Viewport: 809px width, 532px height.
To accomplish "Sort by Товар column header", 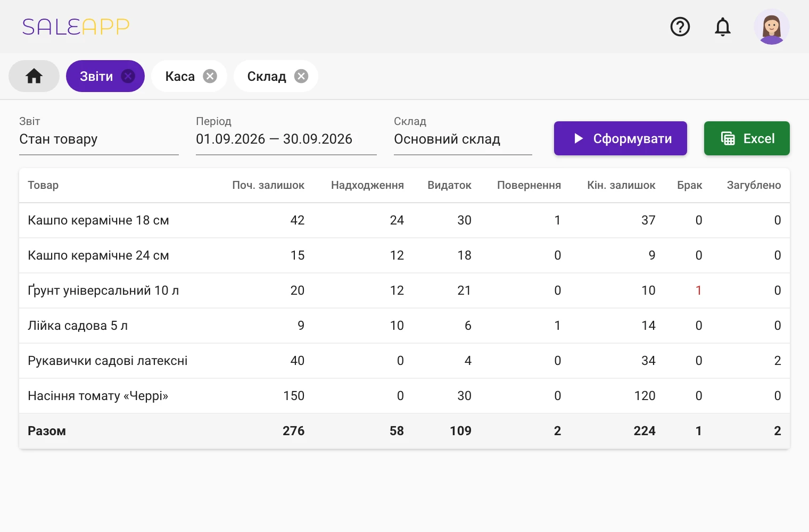I will (43, 185).
